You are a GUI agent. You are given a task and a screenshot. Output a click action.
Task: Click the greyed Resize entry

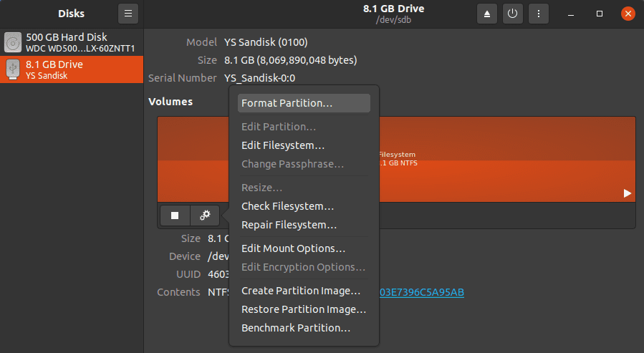click(304, 188)
